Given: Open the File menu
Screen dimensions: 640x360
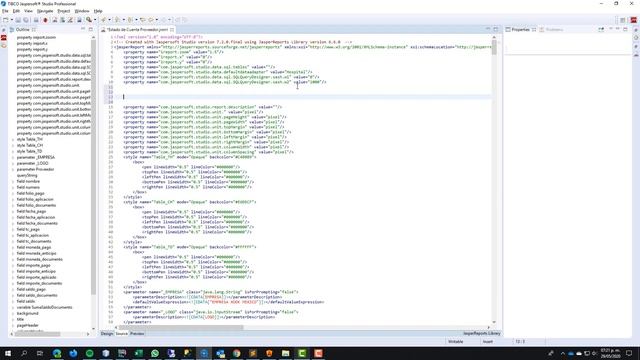Looking at the screenshot, I should click(5, 11).
